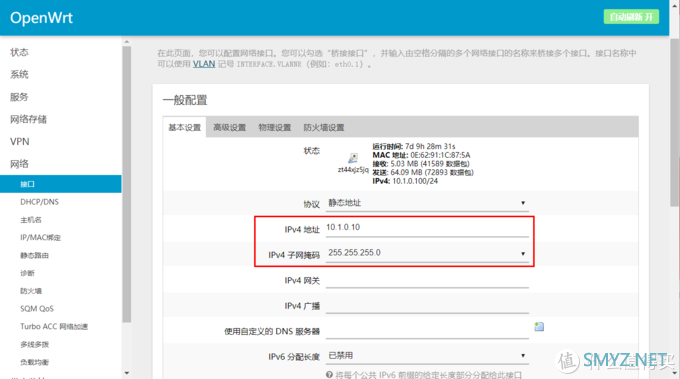Go to 多线多拨 page

(34, 345)
